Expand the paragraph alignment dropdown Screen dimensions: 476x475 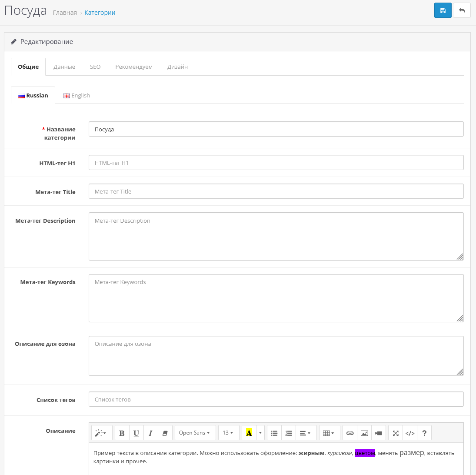305,433
